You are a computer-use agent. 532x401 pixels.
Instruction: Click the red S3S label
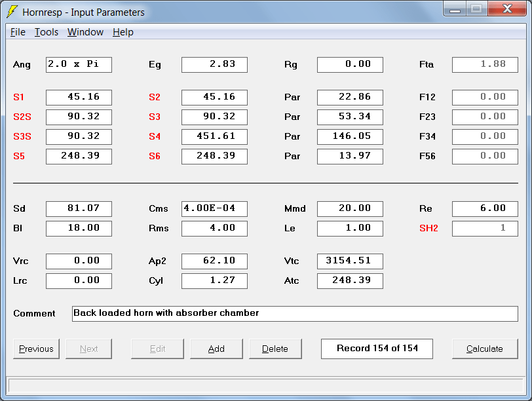click(x=22, y=137)
